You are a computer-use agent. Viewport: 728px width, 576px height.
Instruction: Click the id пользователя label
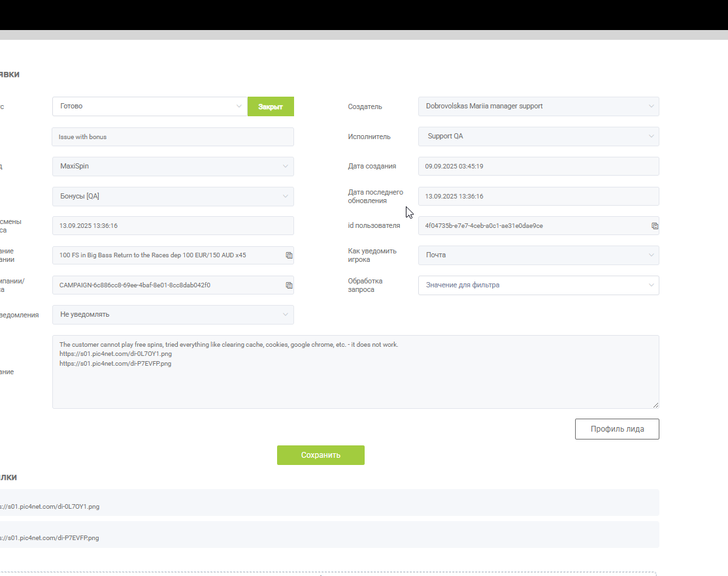point(374,225)
